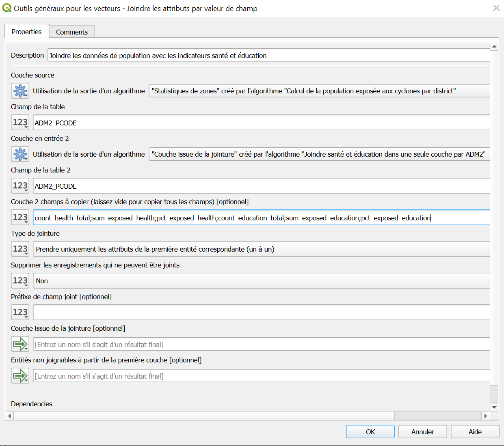The width and height of the screenshot is (504, 446).
Task: Open the Supprimer les enregistrements 'Non' dropdown
Action: pos(261,281)
